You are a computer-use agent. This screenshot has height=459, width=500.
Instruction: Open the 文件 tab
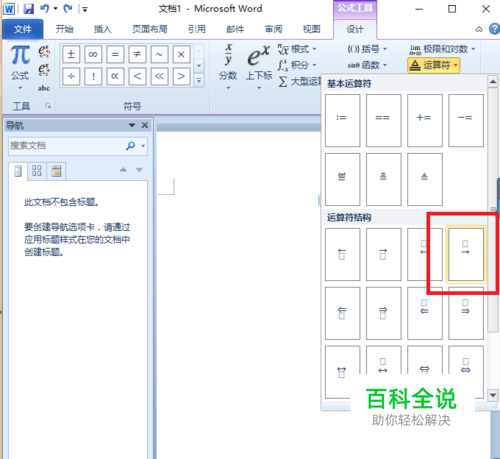click(x=23, y=29)
